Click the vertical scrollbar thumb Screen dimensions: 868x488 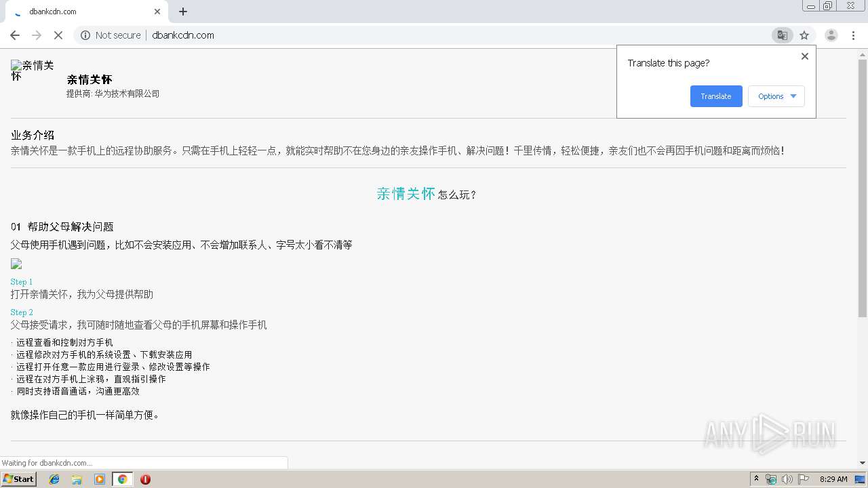(x=862, y=188)
